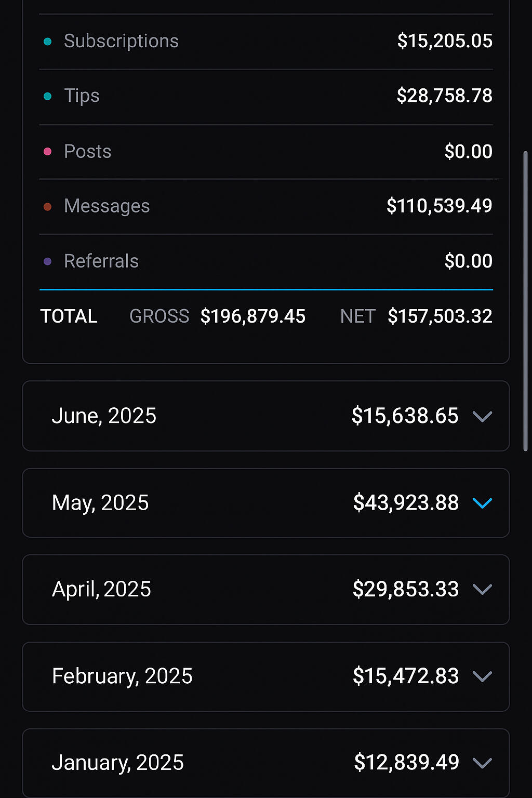Select the Subscriptions earnings row label
Screen dimensions: 532x798
coord(121,41)
